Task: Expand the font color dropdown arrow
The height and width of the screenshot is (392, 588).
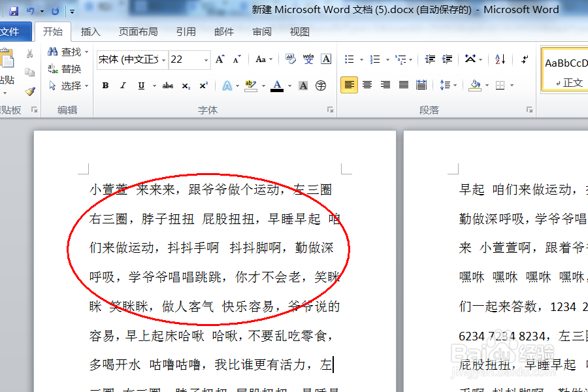Action: coord(290,86)
